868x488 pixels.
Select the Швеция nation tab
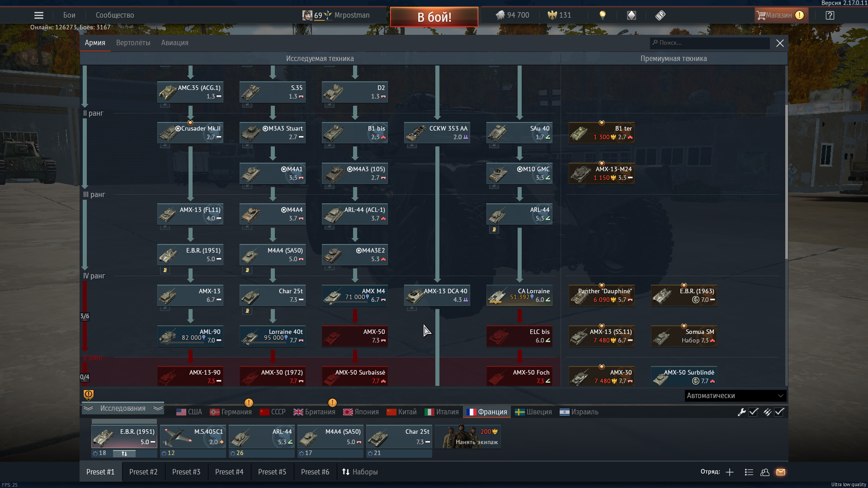(x=533, y=412)
